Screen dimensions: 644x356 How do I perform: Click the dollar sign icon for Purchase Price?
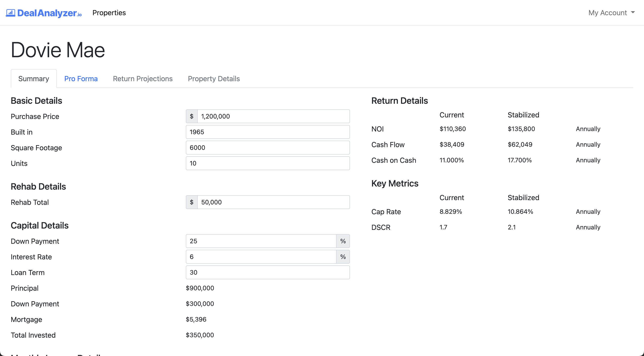point(192,116)
